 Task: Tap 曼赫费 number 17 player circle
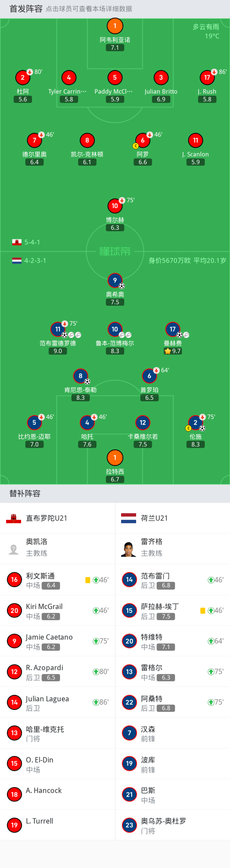click(x=173, y=329)
